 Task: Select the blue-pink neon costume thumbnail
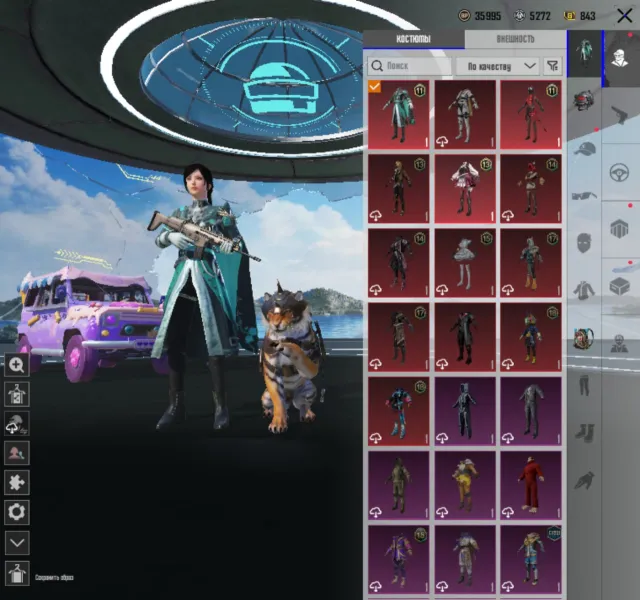click(x=399, y=411)
